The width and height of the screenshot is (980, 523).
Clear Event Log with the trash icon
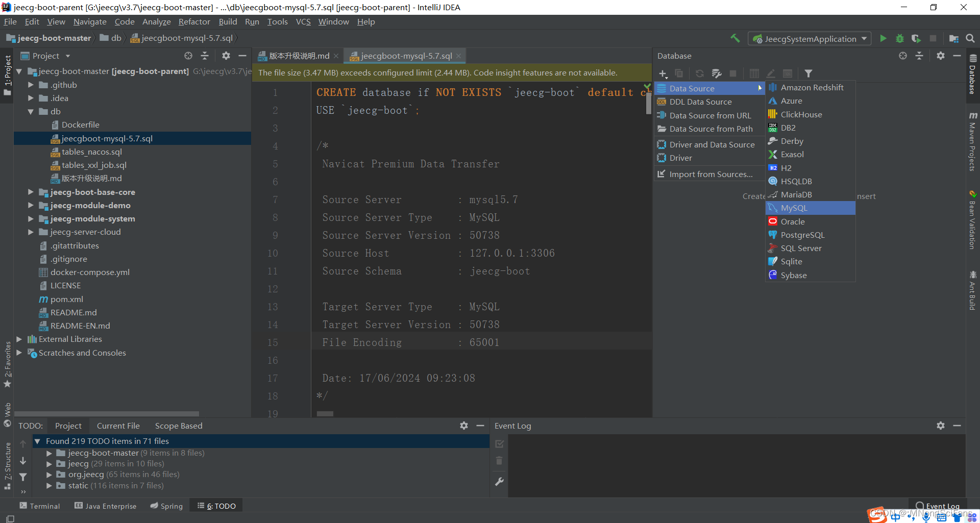(499, 460)
